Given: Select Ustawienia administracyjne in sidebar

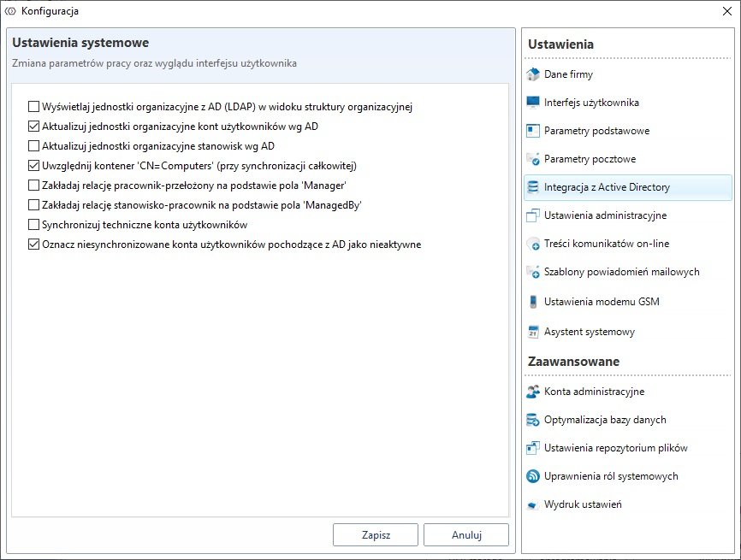Looking at the screenshot, I should coord(605,215).
